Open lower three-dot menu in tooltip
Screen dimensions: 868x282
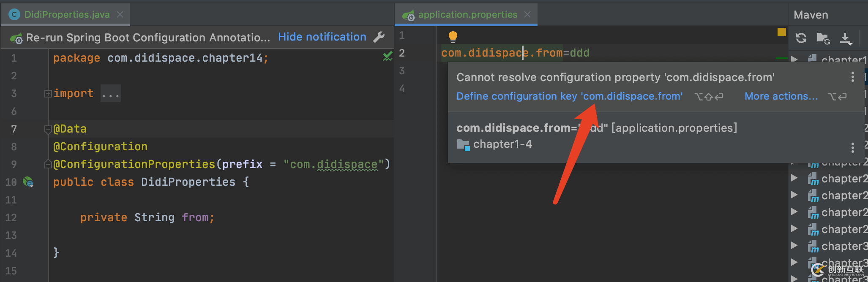[852, 147]
